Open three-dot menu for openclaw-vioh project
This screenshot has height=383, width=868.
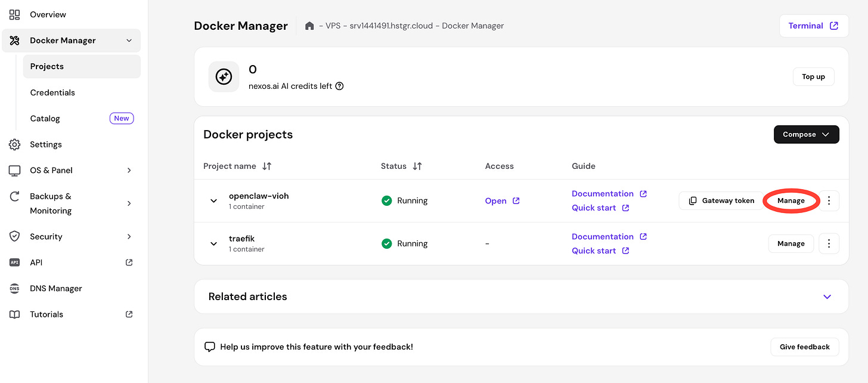click(x=829, y=201)
